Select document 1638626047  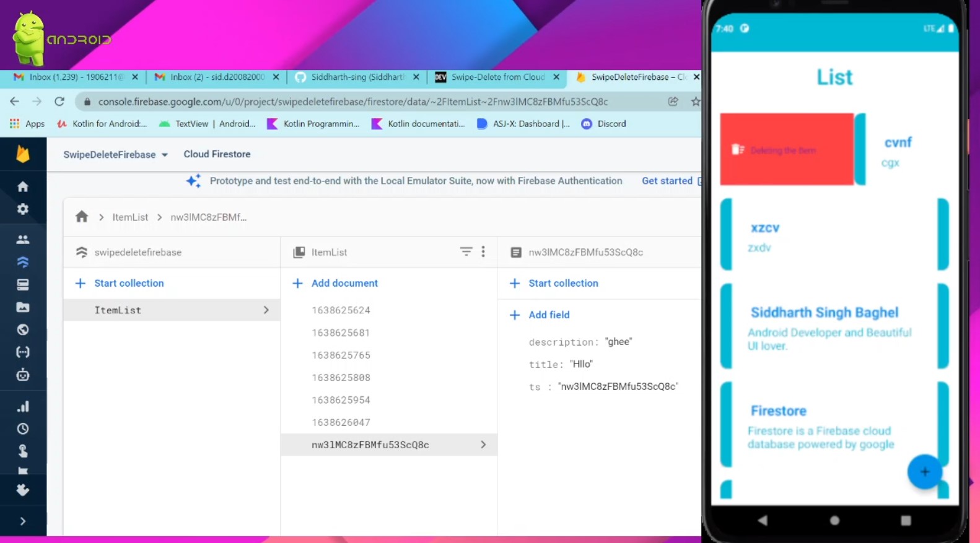341,422
